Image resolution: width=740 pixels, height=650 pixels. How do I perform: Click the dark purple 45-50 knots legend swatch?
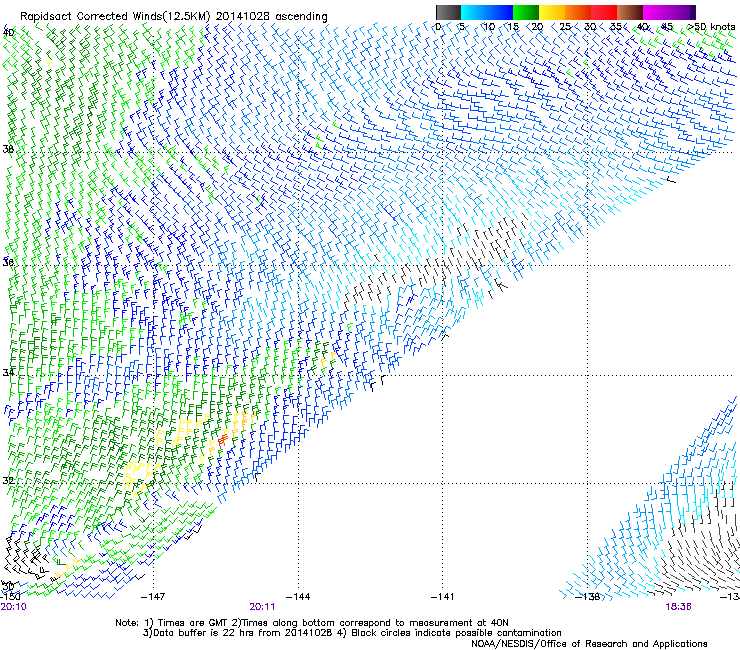tap(682, 12)
